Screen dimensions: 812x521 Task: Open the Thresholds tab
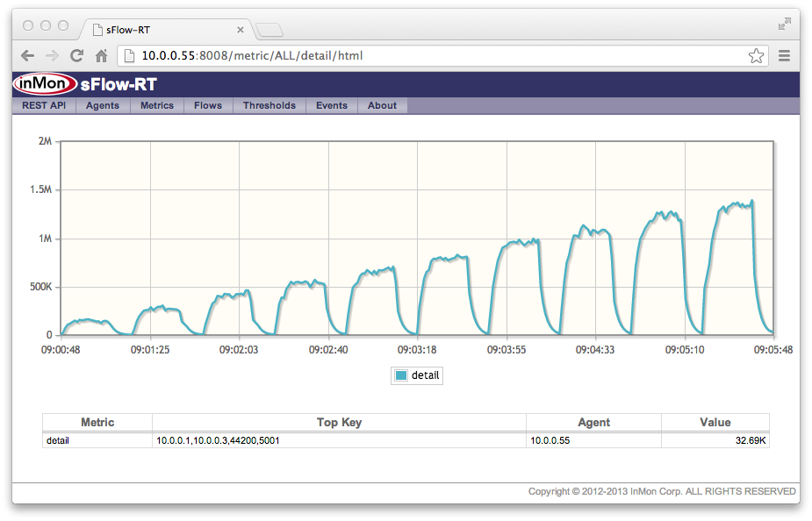click(x=269, y=105)
